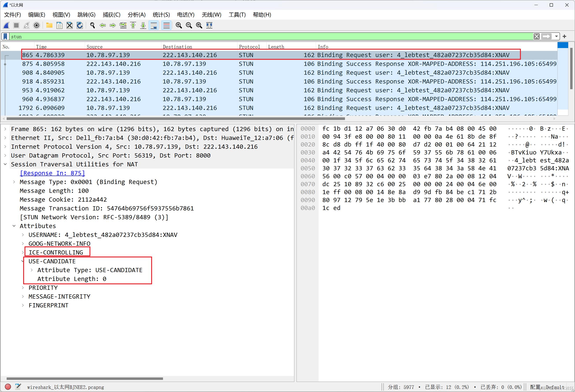Click the find packet magnifier icon
The height and width of the screenshot is (392, 575).
tap(93, 25)
